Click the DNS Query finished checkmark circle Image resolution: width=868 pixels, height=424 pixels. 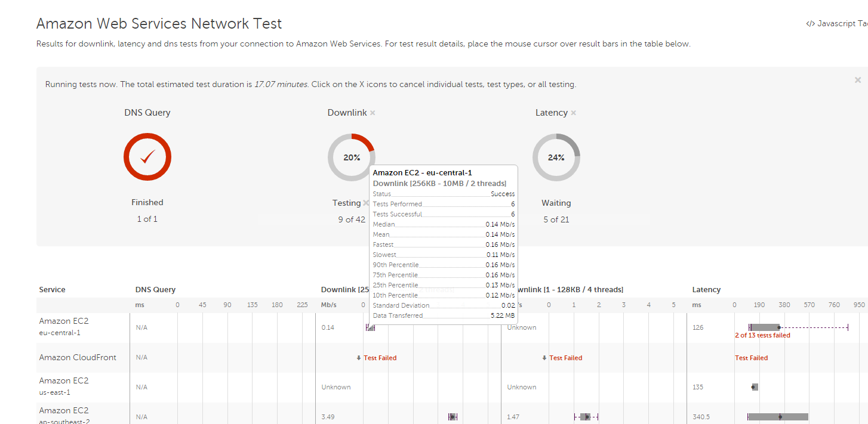click(147, 157)
